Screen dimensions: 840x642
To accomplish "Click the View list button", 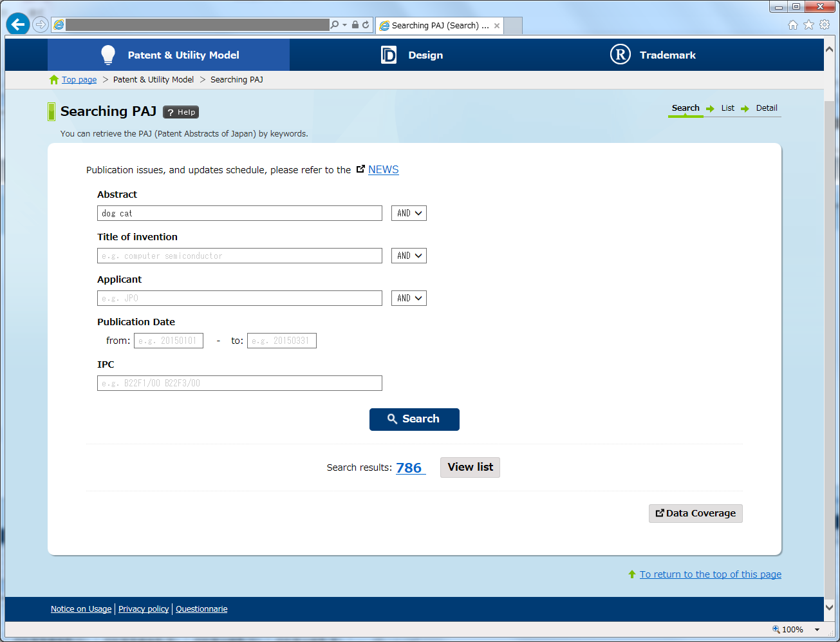I will (x=470, y=467).
